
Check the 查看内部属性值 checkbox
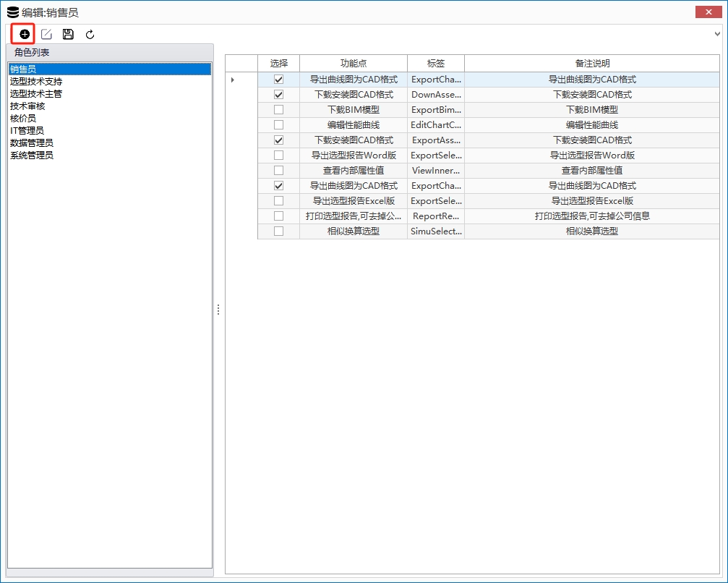(x=278, y=171)
